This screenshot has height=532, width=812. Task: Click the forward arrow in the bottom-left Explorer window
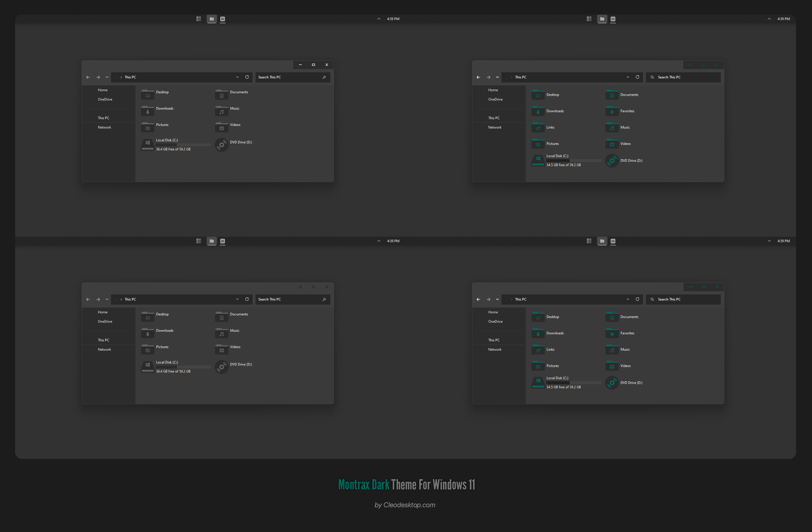(x=98, y=299)
